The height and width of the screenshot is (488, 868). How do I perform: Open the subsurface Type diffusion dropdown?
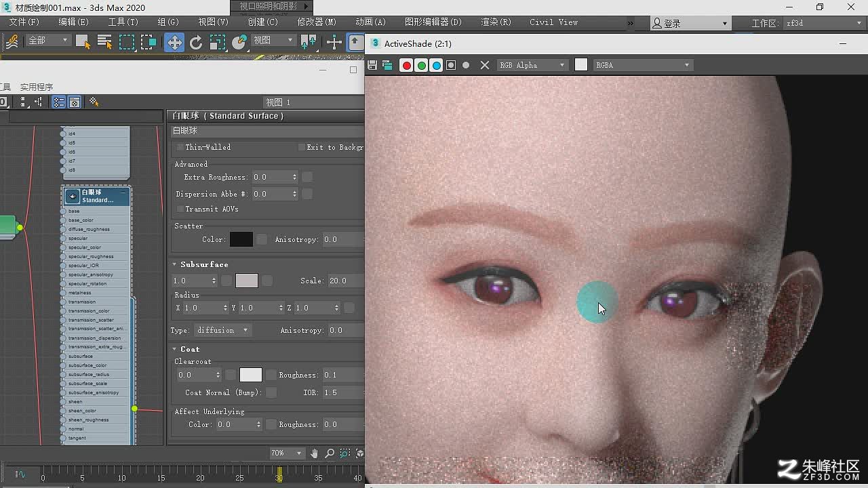pos(223,330)
